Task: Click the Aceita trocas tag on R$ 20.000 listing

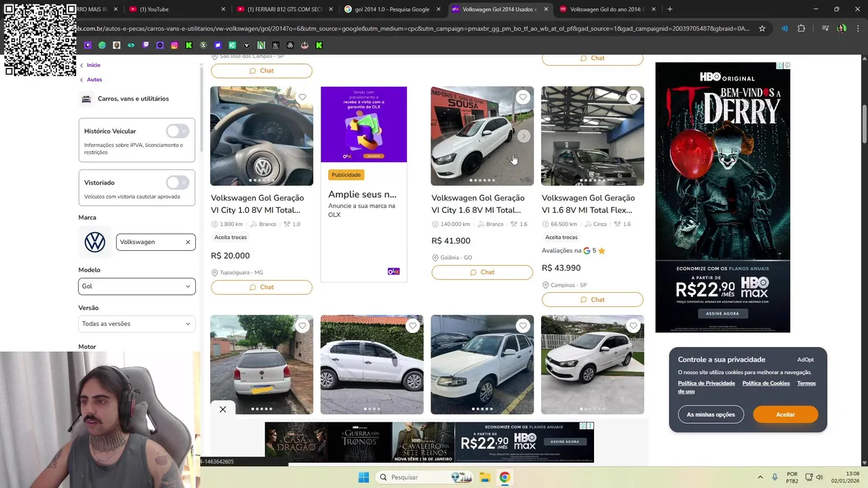Action: (231, 237)
